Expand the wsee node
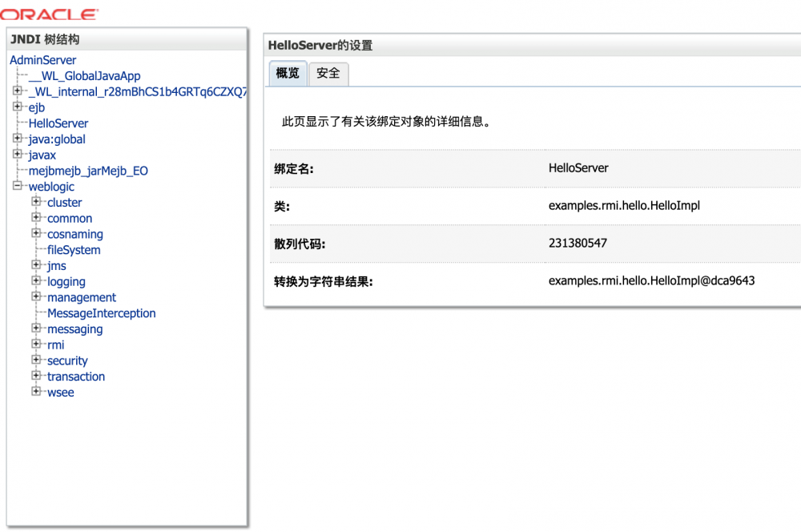This screenshot has height=532, width=801. tap(36, 392)
